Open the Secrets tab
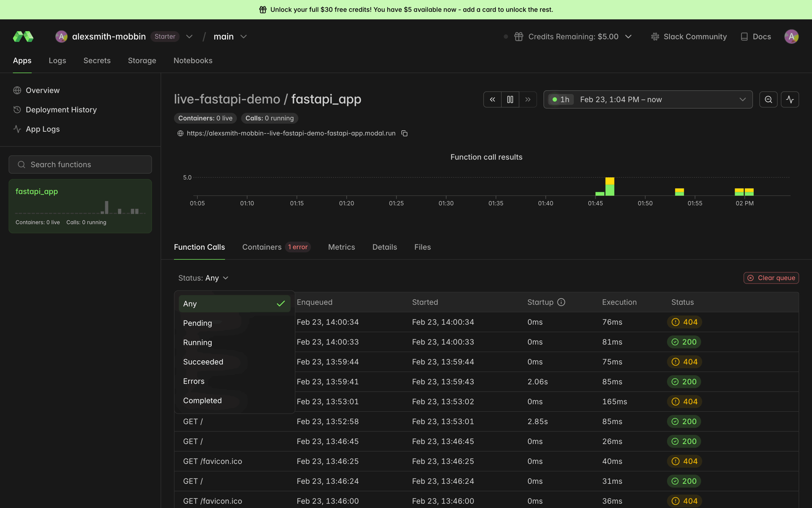Screen dimensions: 812x508 coord(97,61)
